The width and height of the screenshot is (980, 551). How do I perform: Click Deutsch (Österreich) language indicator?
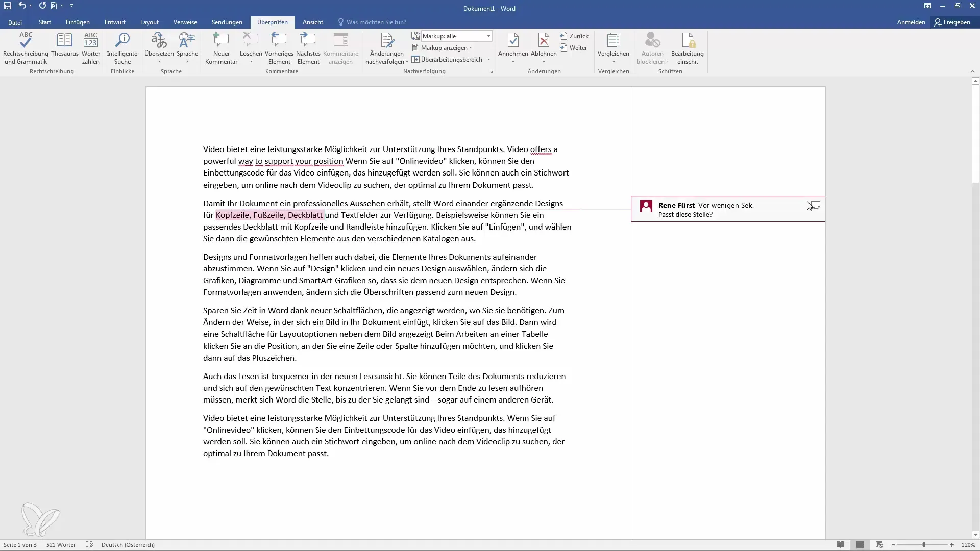pos(128,545)
